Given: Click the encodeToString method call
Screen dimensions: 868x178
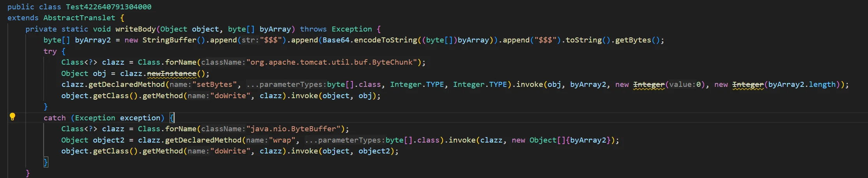Looking at the screenshot, I should click(x=385, y=40).
